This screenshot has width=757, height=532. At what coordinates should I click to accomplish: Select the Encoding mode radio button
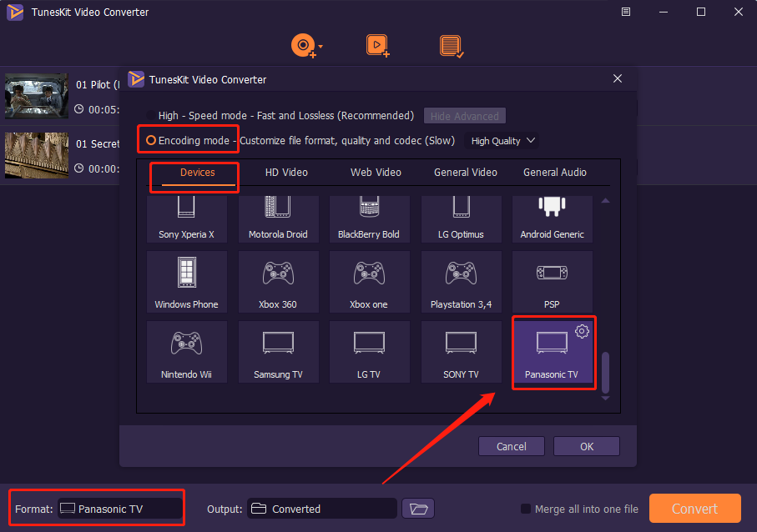coord(151,140)
